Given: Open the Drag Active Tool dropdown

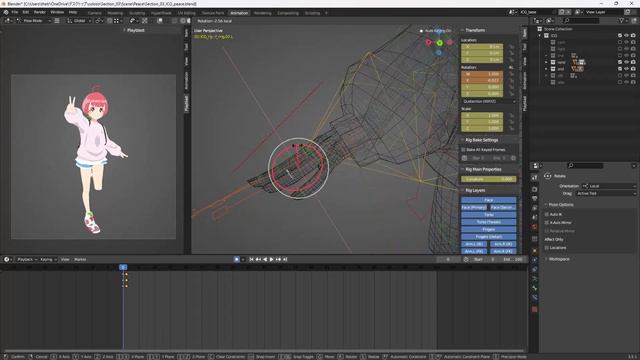Looking at the screenshot, I should (605, 193).
